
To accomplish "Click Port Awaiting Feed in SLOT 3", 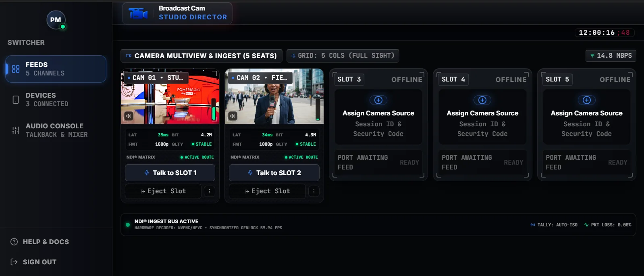I will point(362,162).
